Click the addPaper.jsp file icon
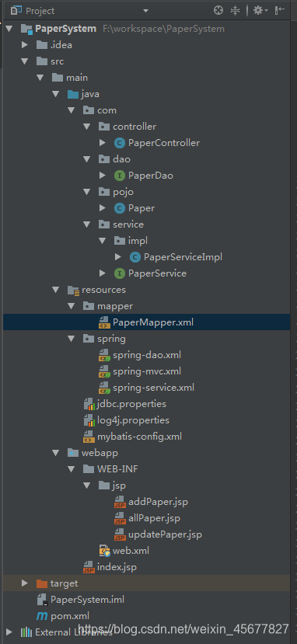The image size is (297, 644). (x=120, y=502)
